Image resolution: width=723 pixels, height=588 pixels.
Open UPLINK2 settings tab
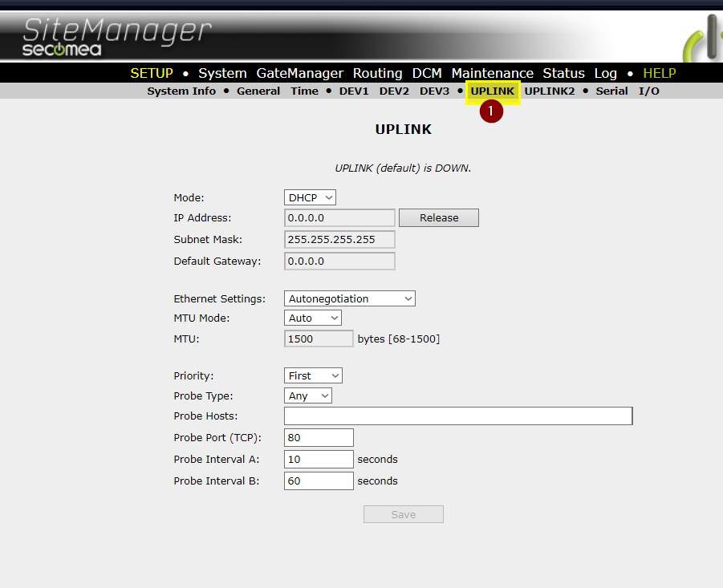click(x=549, y=91)
